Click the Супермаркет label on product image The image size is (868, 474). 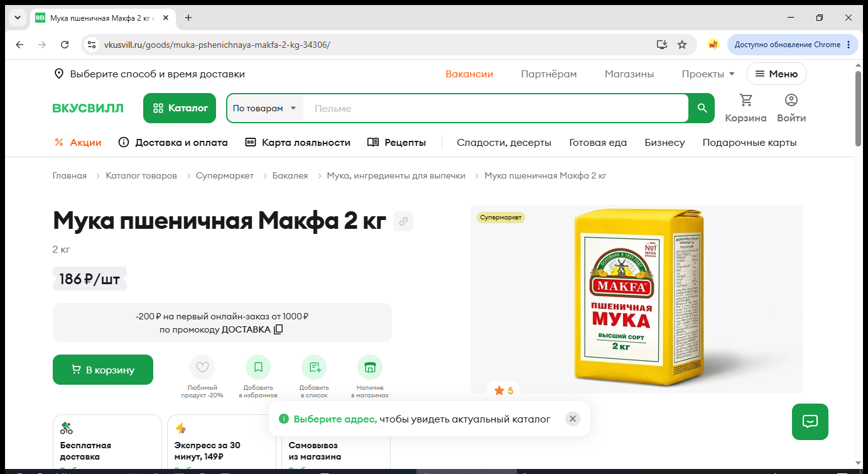click(x=501, y=218)
